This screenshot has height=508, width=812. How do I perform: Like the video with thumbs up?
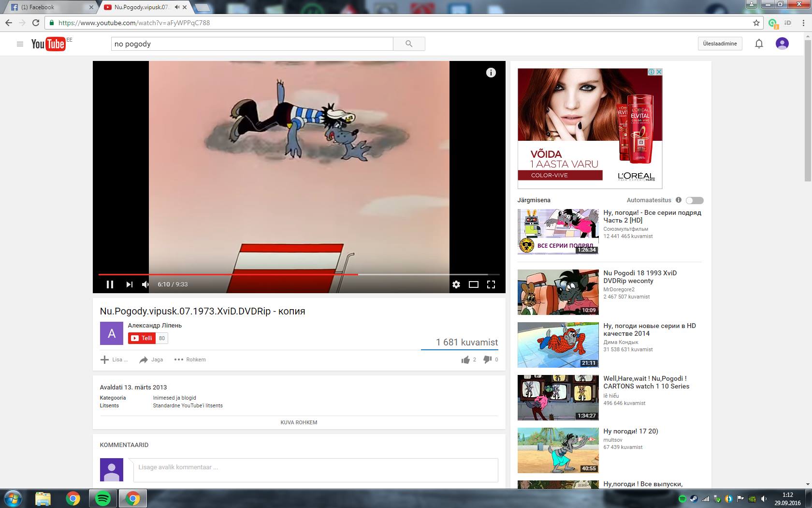[x=465, y=359]
